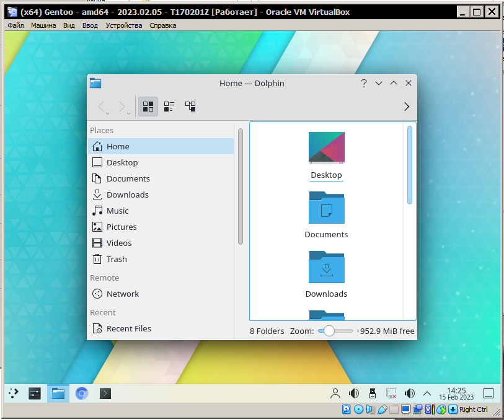This screenshot has height=420, width=504.
Task: Open the disconnected network tray icon
Action: (391, 393)
